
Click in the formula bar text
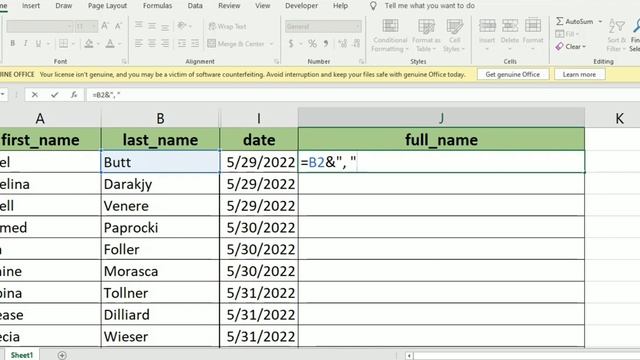106,95
